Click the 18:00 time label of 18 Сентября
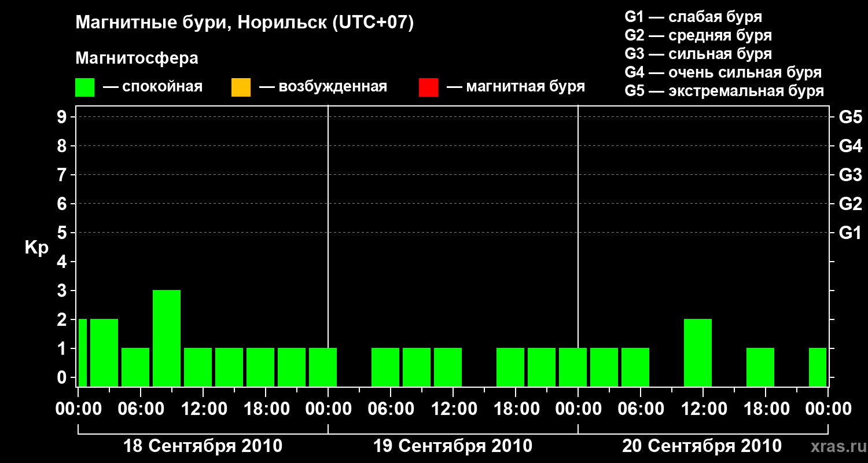This screenshot has width=868, height=463. [266, 409]
